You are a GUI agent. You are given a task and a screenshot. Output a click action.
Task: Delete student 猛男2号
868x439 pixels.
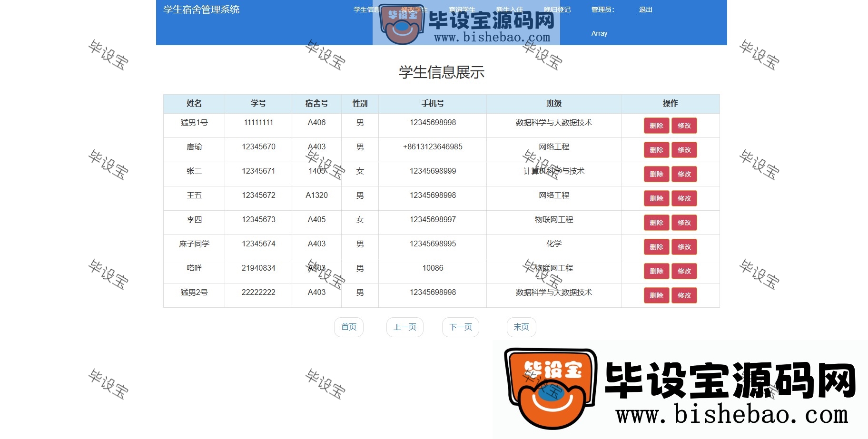(x=656, y=295)
